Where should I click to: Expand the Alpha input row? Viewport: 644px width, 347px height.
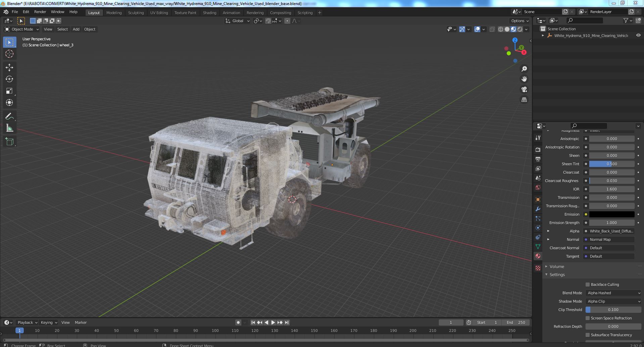click(548, 231)
